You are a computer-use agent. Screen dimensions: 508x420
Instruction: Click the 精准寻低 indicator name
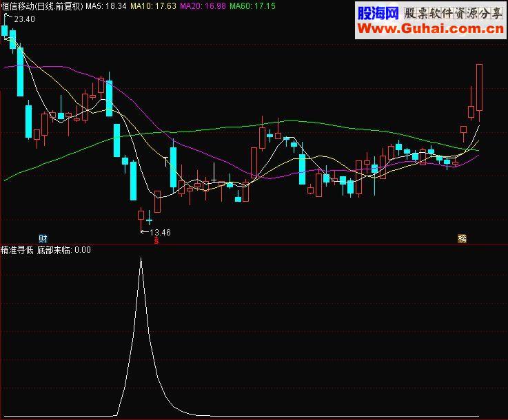coord(17,250)
